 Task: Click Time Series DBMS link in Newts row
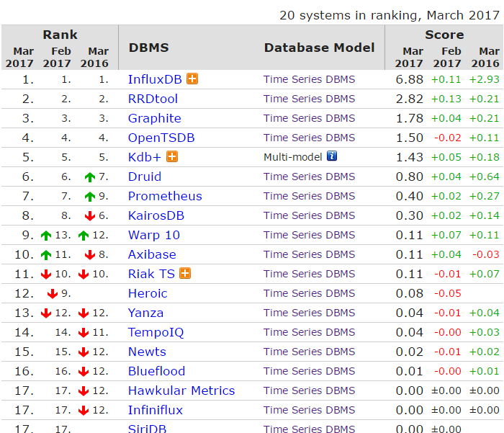(309, 352)
